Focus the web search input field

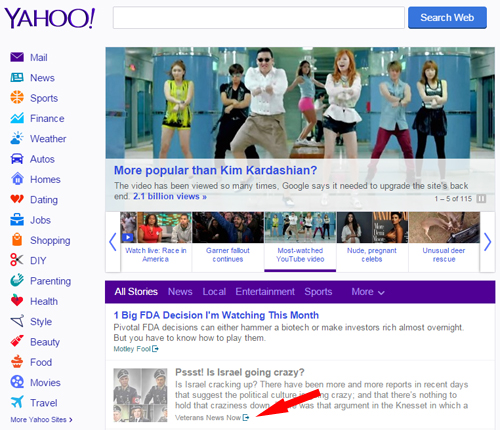click(259, 17)
